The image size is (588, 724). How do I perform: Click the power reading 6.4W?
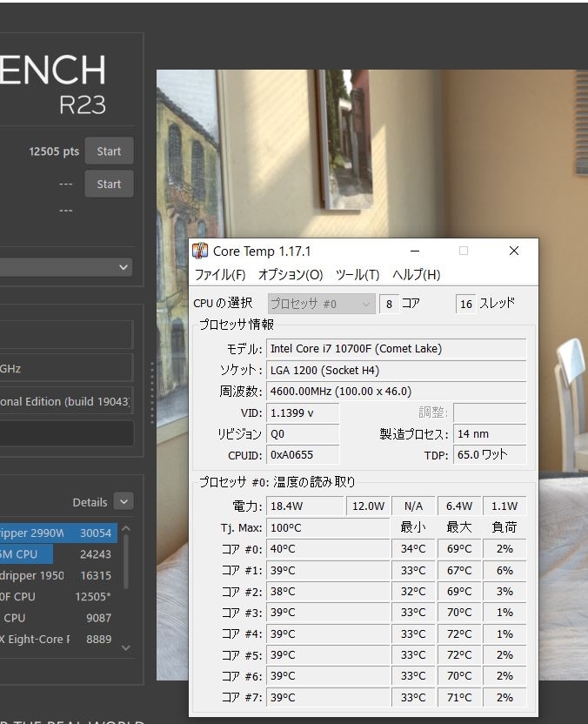click(458, 506)
